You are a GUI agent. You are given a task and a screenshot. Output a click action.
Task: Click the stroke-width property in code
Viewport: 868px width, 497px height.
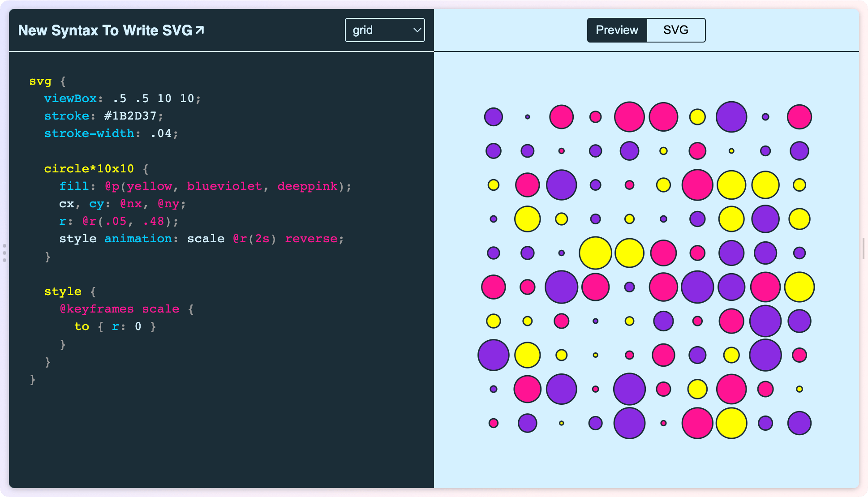[89, 133]
